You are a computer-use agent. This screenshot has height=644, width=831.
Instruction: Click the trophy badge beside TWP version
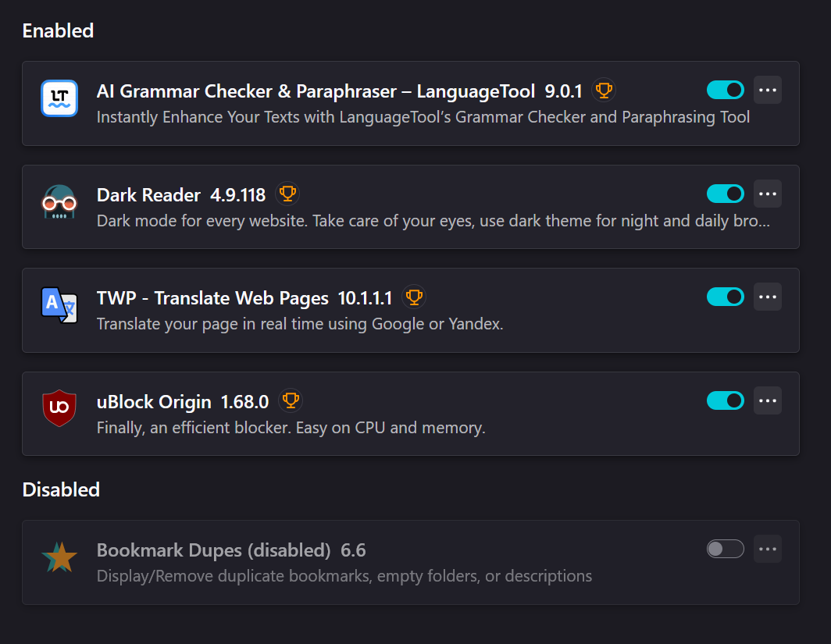414,297
